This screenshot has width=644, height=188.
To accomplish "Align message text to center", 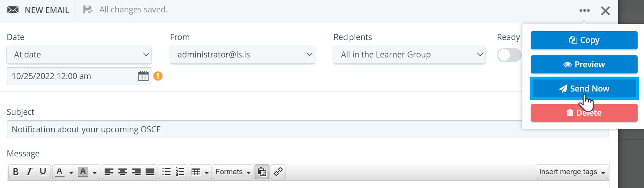I will click(x=123, y=172).
